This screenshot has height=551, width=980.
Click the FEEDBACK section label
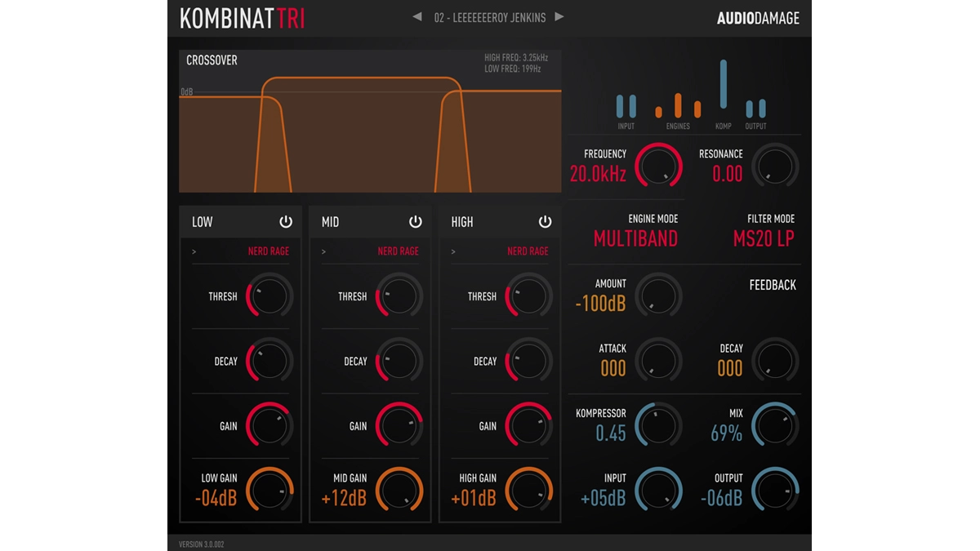pyautogui.click(x=773, y=285)
